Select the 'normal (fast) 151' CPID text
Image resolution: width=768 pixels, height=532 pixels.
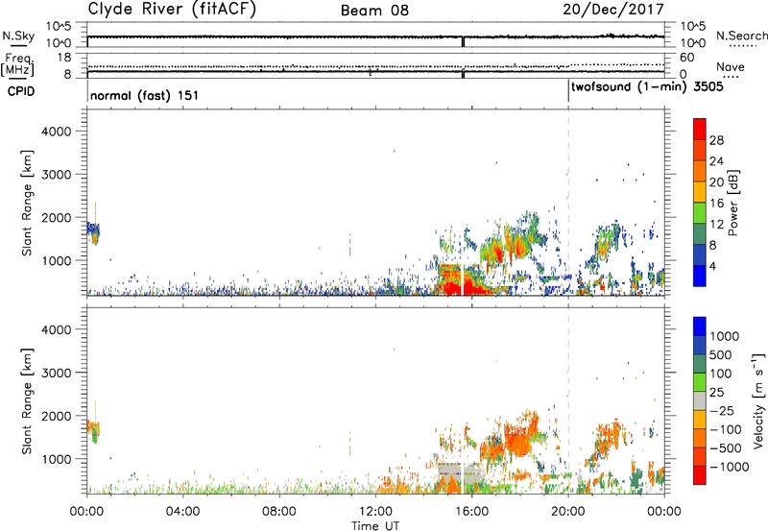tap(145, 95)
